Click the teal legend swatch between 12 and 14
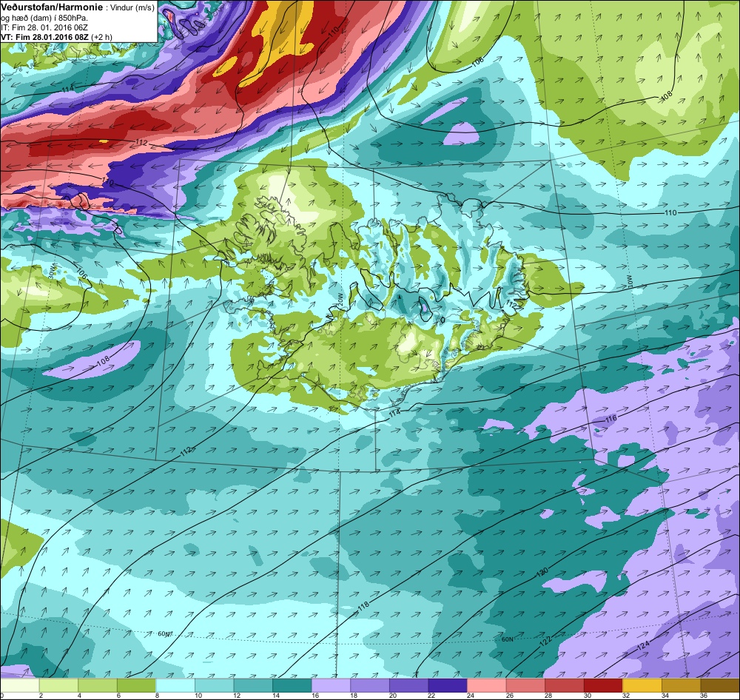The height and width of the screenshot is (700, 740). pyautogui.click(x=253, y=685)
